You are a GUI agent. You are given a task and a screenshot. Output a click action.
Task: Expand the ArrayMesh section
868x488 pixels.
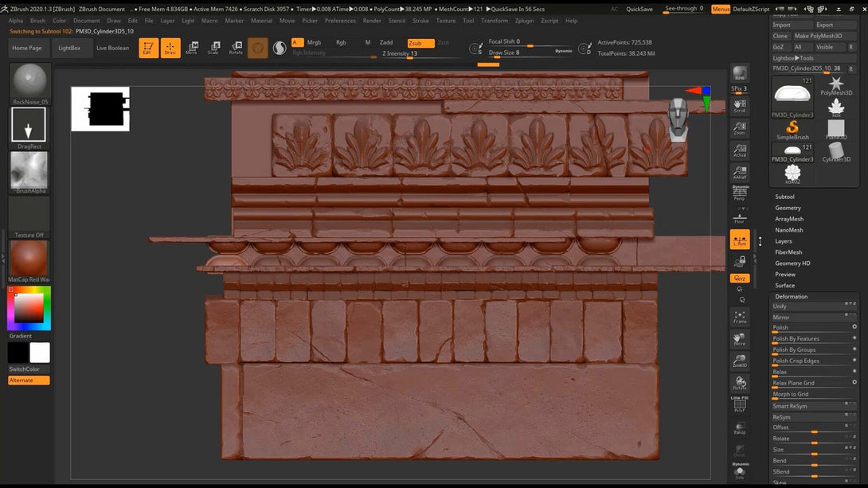pyautogui.click(x=789, y=219)
